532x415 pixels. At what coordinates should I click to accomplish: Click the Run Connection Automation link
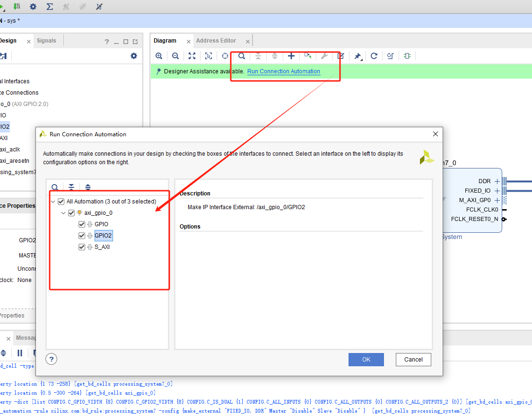(x=284, y=71)
